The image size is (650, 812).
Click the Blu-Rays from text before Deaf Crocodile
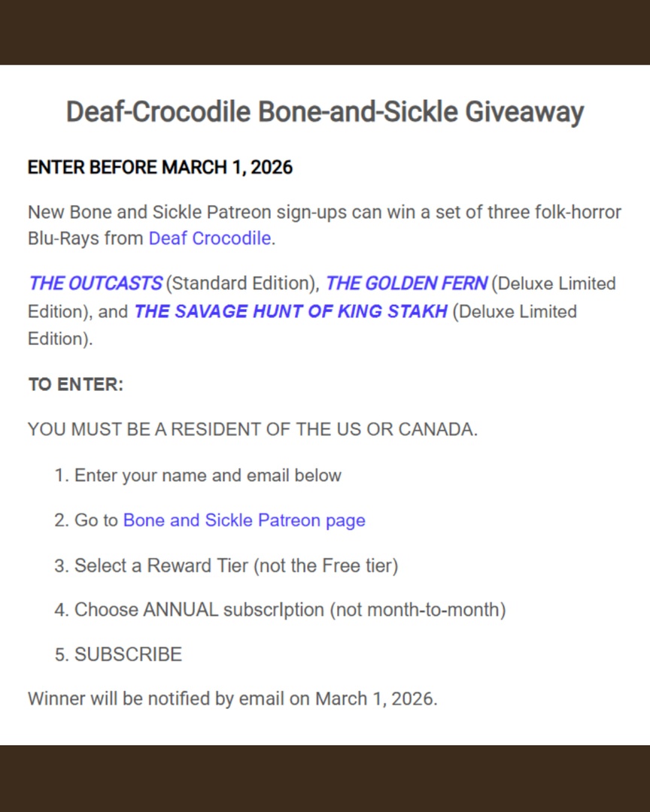87,239
